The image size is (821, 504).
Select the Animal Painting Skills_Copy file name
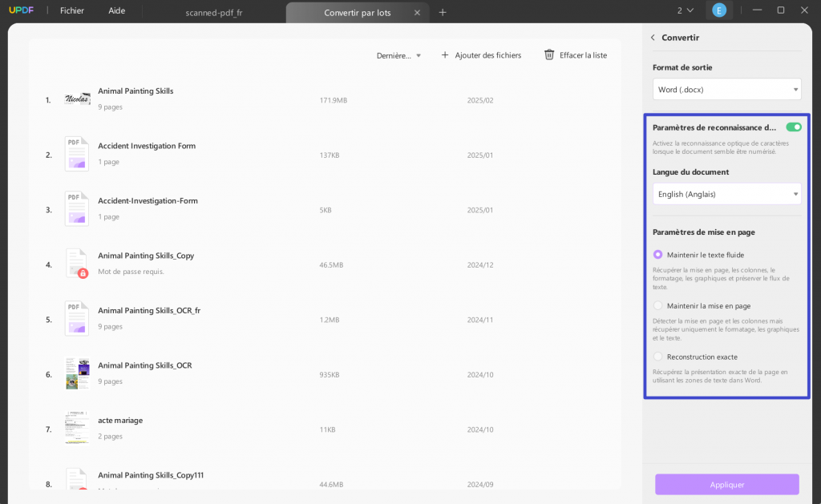coord(146,256)
